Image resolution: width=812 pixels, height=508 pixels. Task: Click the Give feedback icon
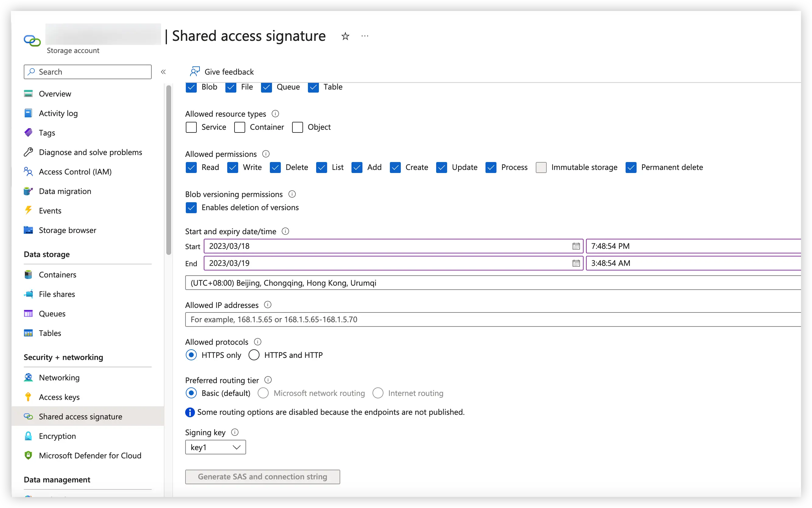[195, 72]
